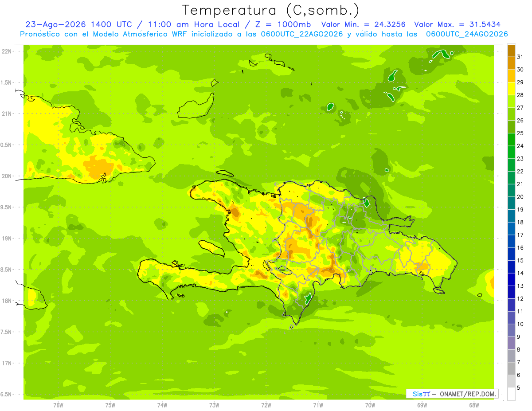Click the colorbar value label "29"
Viewport: 532px width, 411px height.
(x=520, y=82)
